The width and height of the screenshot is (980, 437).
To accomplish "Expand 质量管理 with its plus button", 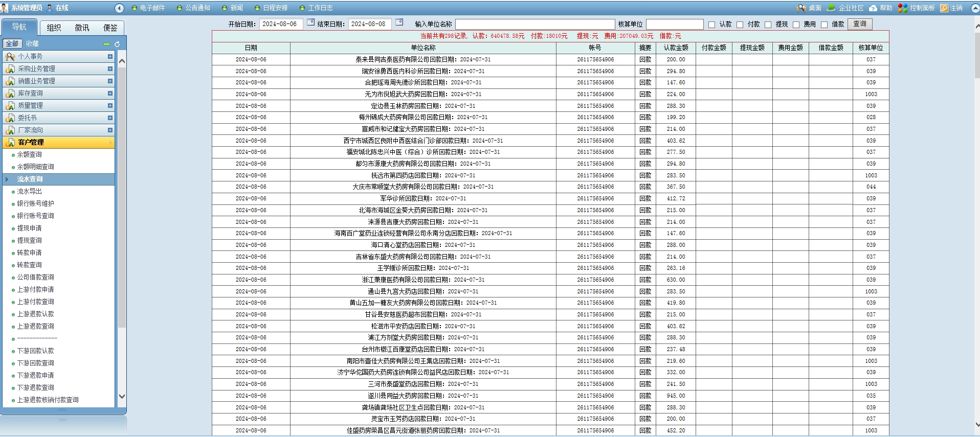I will tap(110, 105).
